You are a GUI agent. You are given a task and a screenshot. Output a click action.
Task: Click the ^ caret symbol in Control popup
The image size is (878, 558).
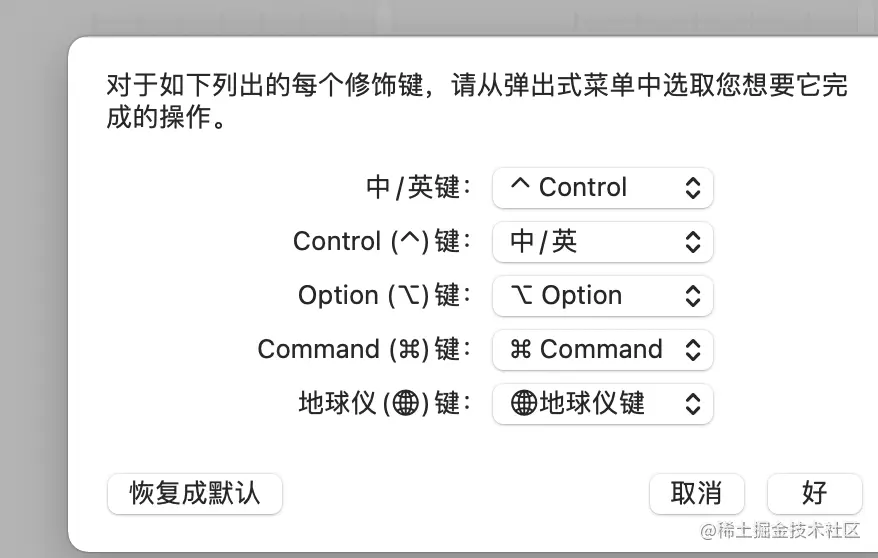pyautogui.click(x=518, y=186)
